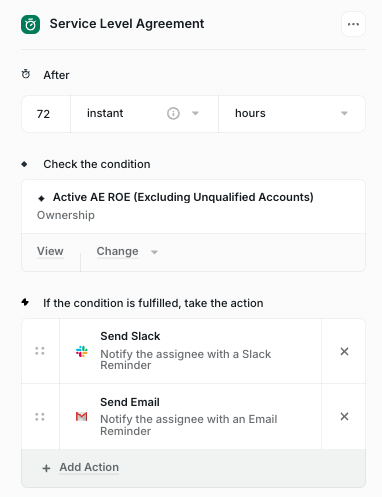Open the three-dots options menu
The height and width of the screenshot is (497, 382).
353,24
